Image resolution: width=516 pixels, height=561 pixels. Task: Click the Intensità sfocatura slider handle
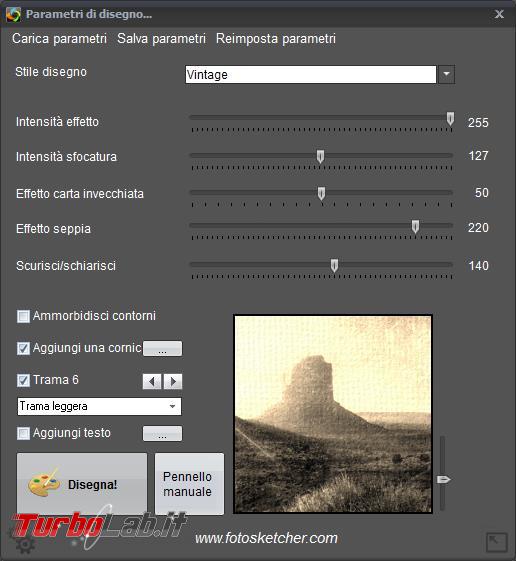320,156
